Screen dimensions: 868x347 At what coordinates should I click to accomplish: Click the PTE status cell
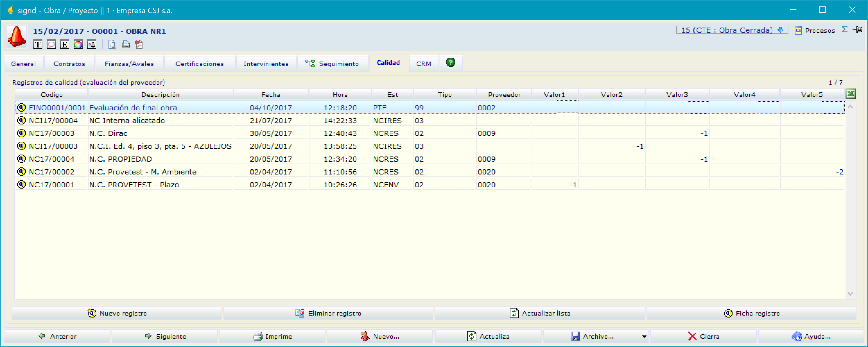[392, 108]
